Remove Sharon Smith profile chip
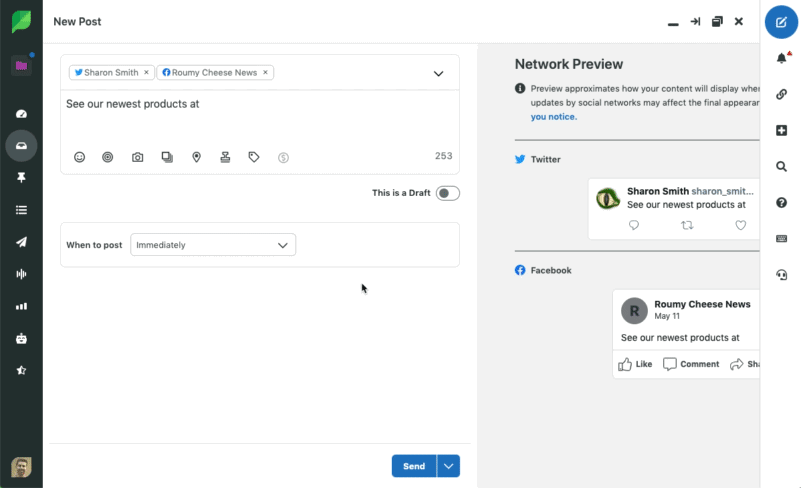Image resolution: width=801 pixels, height=488 pixels. pos(146,73)
